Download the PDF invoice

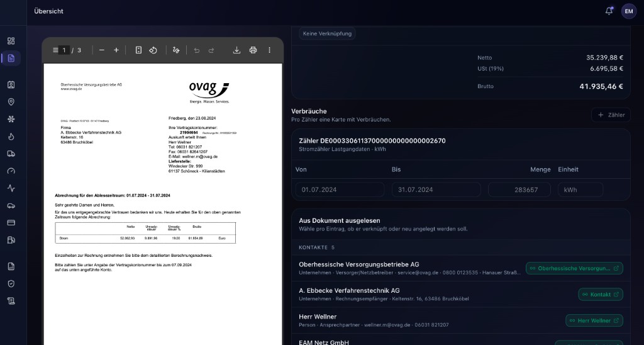[236, 50]
